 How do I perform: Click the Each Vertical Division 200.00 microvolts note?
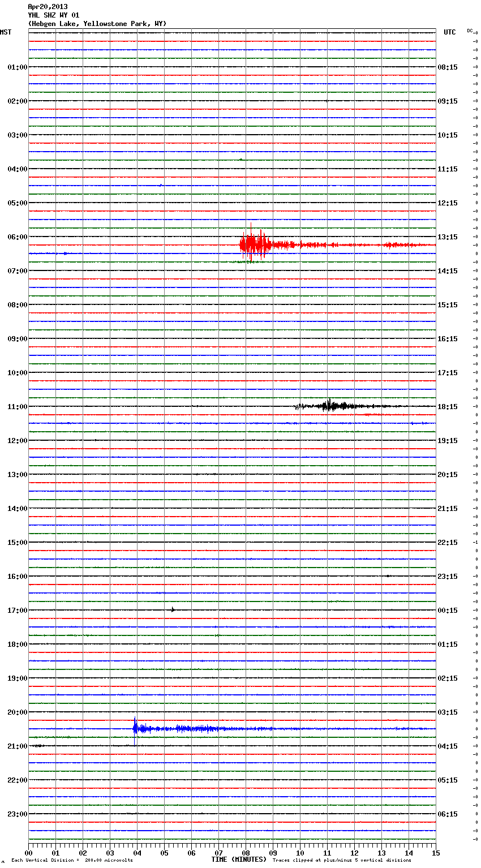pos(72,860)
